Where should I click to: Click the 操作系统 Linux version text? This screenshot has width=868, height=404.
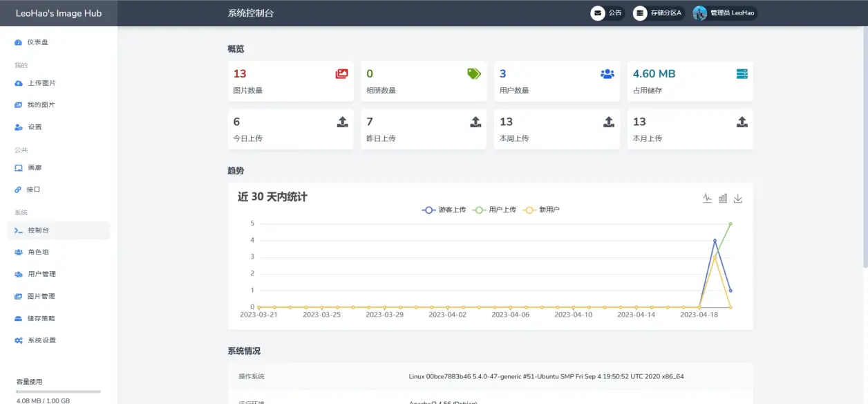(546, 376)
